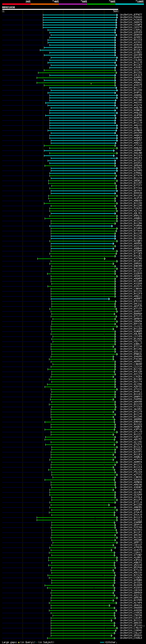The width and height of the screenshot is (146, 644).
Task: Select the UniRef100_P23408 hit label
Action: [131, 20]
